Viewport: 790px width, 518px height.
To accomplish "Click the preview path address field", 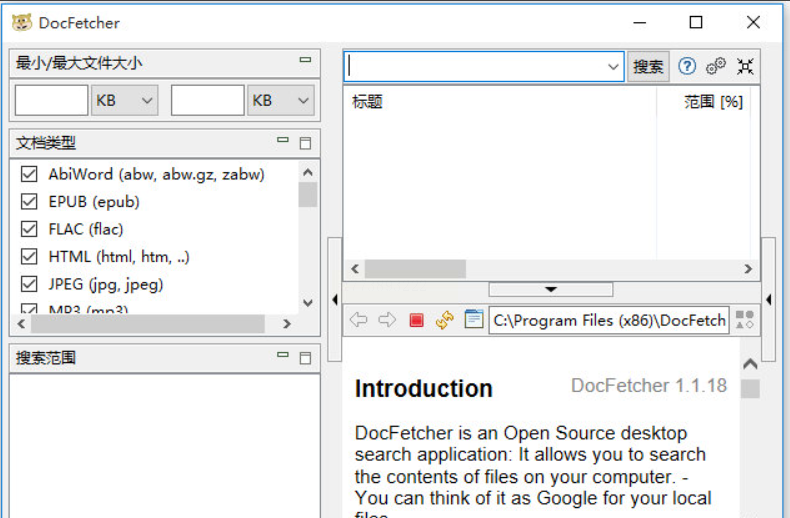I will tap(609, 320).
